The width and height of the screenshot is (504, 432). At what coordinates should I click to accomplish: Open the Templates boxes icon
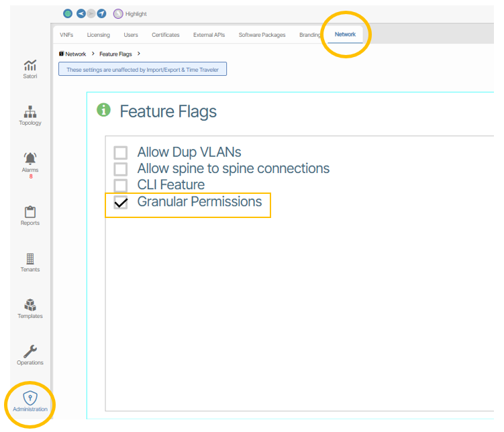[x=30, y=305]
